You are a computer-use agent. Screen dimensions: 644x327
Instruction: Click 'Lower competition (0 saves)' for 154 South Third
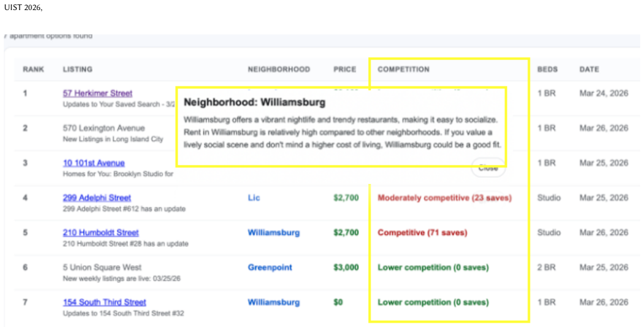pyautogui.click(x=433, y=302)
